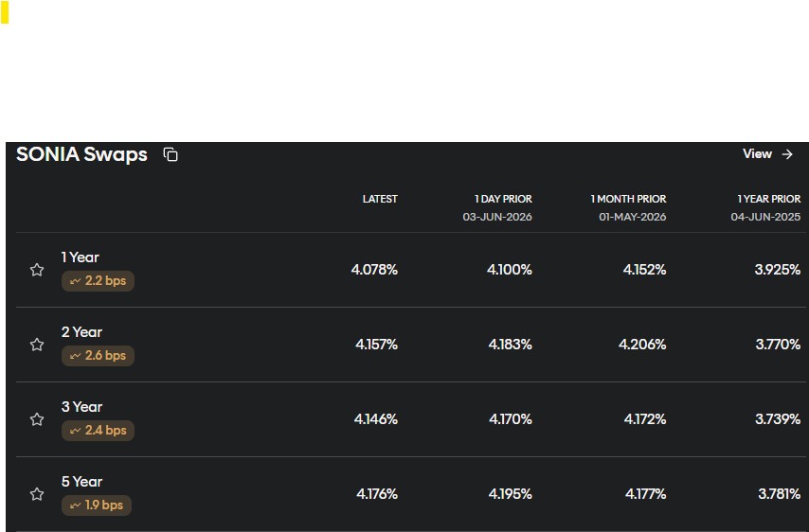This screenshot has height=532, width=809.
Task: Favorite the 3 Year swap star
Action: (37, 419)
